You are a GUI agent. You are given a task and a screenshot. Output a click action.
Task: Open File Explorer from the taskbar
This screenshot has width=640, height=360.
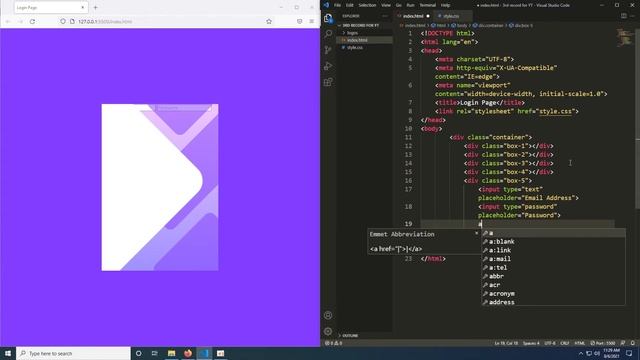tap(171, 353)
